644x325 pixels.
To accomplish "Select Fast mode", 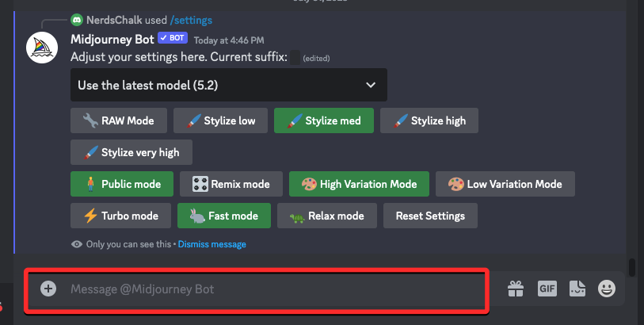I will (x=224, y=216).
